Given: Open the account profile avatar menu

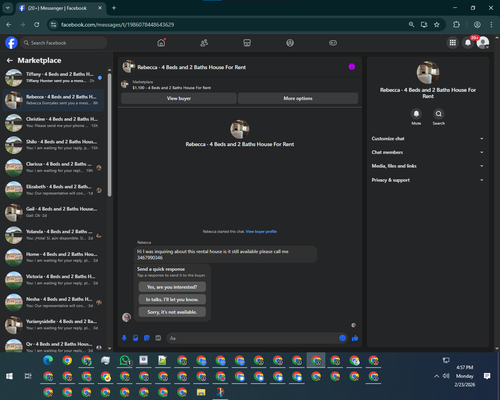Looking at the screenshot, I should [483, 43].
